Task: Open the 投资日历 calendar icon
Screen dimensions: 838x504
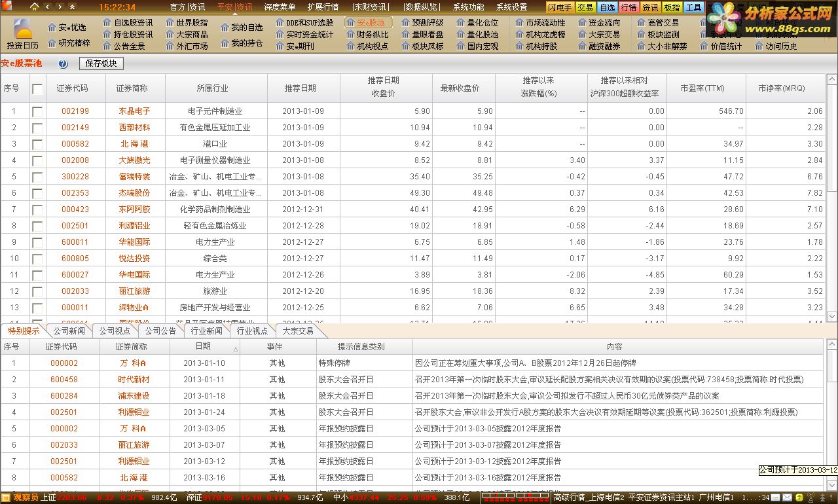Action: coord(23,35)
